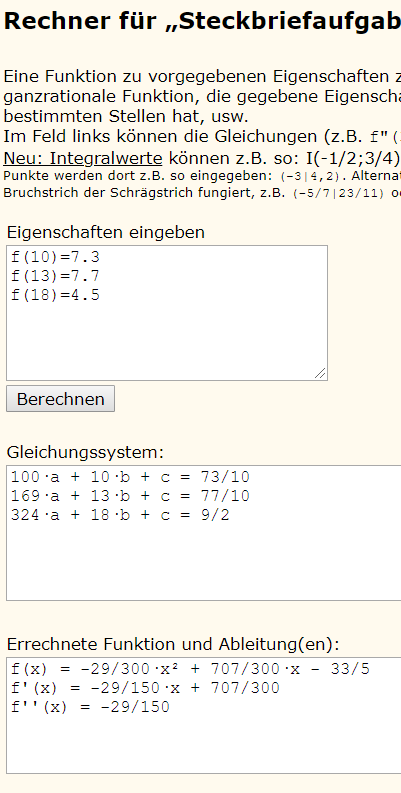Click the equation 169·a + 13·b + c = 77/10
The image size is (401, 793).
coord(130,496)
